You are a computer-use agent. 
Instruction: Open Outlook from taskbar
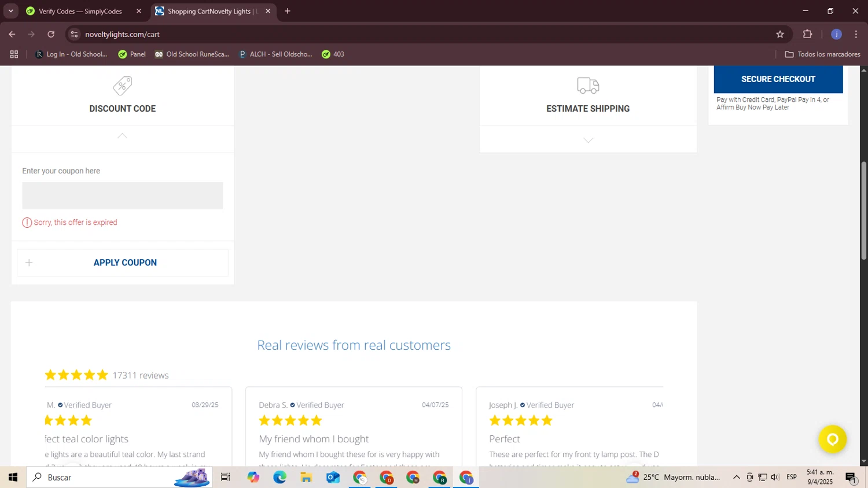[x=333, y=478]
